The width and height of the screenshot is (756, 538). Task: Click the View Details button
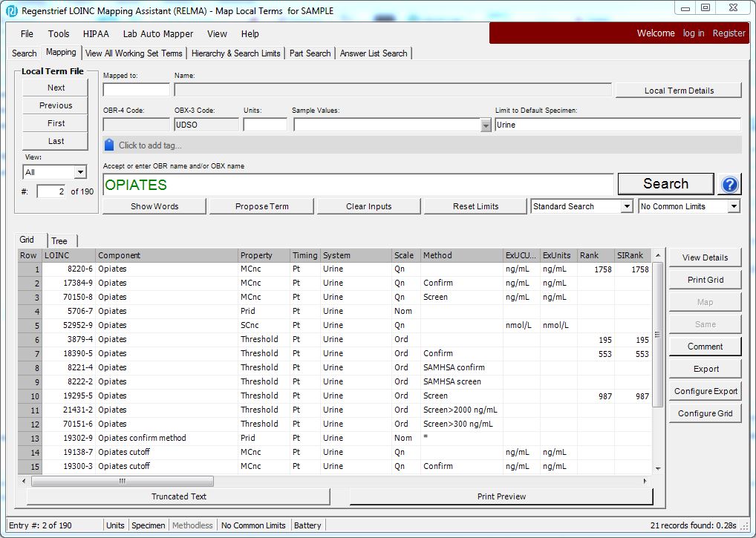point(705,257)
